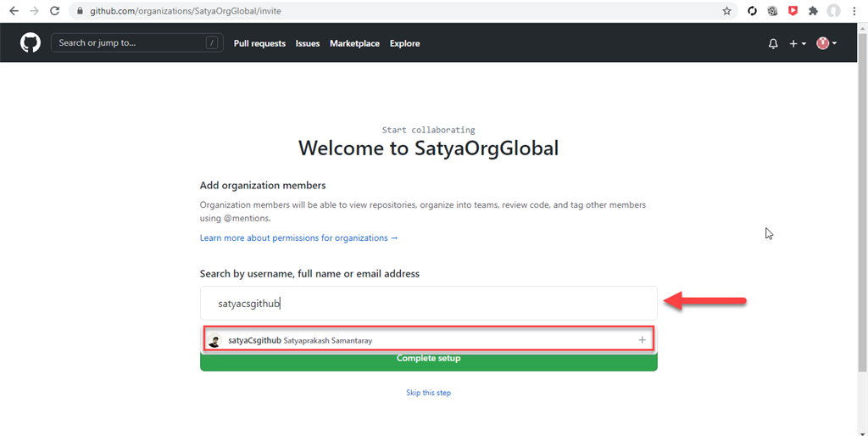Open GitHub notifications bell

(x=773, y=43)
